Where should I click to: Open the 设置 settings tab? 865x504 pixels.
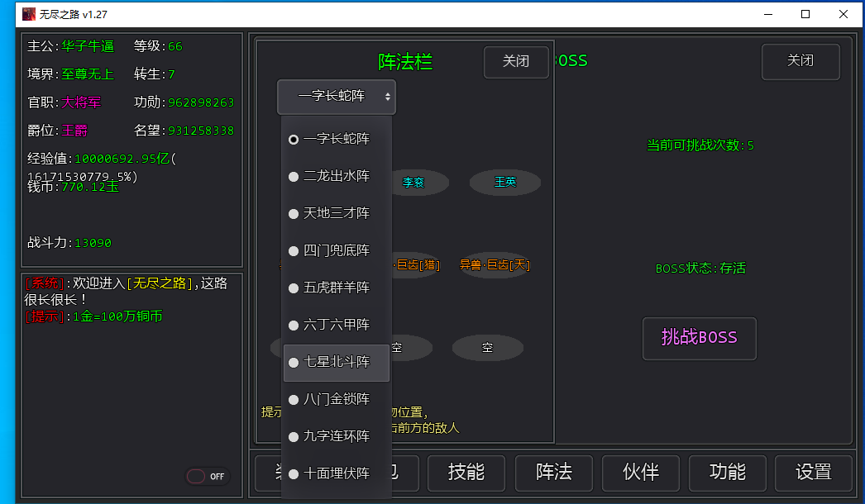(x=813, y=473)
